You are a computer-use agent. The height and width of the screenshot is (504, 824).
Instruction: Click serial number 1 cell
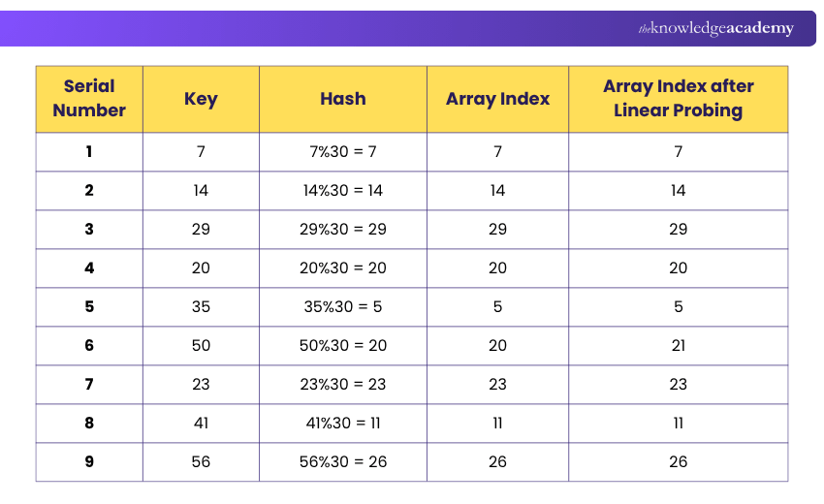[x=89, y=152]
